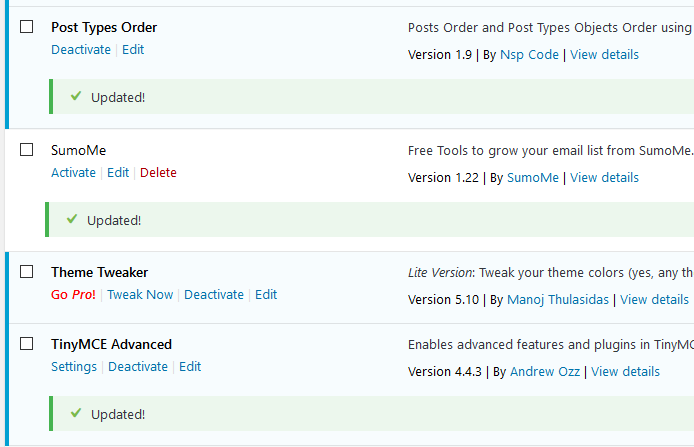
Task: Click the Post Types Order plugin title
Action: click(104, 27)
